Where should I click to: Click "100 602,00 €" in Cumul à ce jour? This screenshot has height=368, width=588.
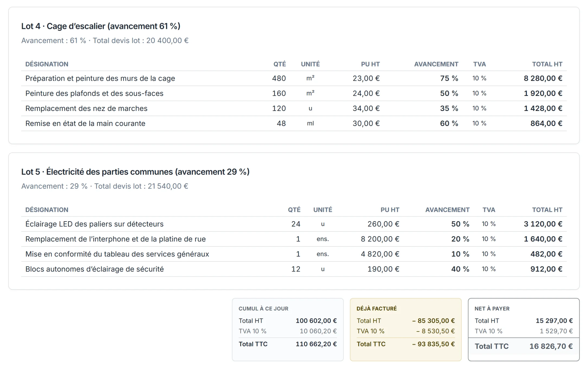coord(316,321)
